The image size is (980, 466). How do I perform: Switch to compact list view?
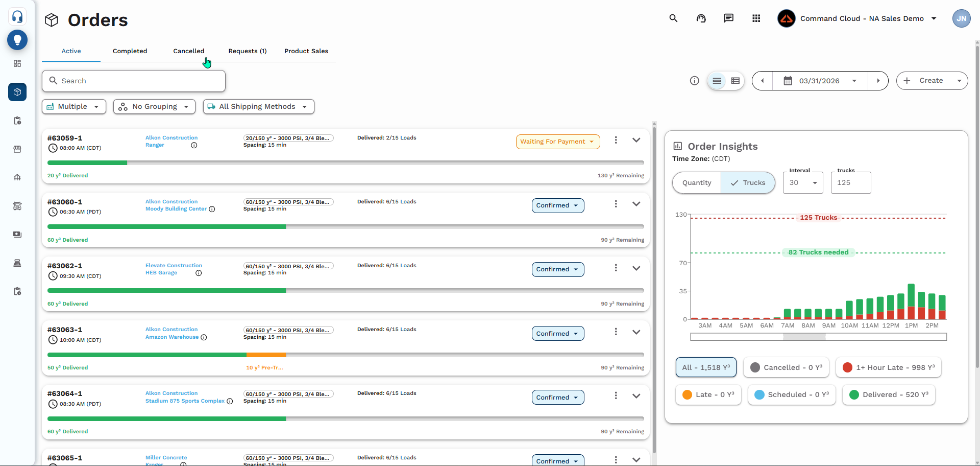point(717,81)
